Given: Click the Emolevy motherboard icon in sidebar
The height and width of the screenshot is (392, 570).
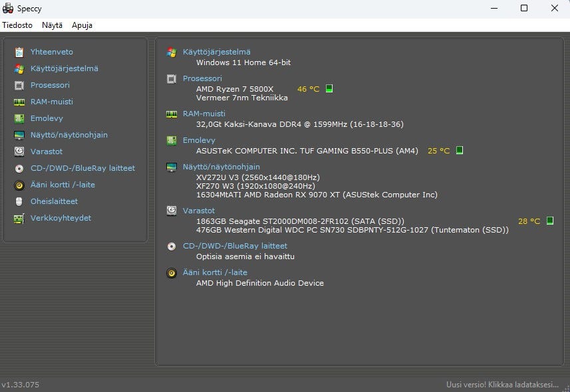Looking at the screenshot, I should [x=19, y=118].
